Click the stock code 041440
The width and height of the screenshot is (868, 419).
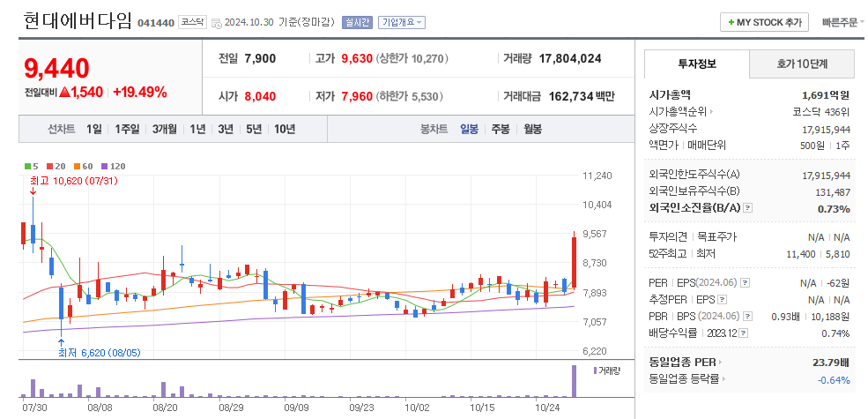click(x=156, y=23)
